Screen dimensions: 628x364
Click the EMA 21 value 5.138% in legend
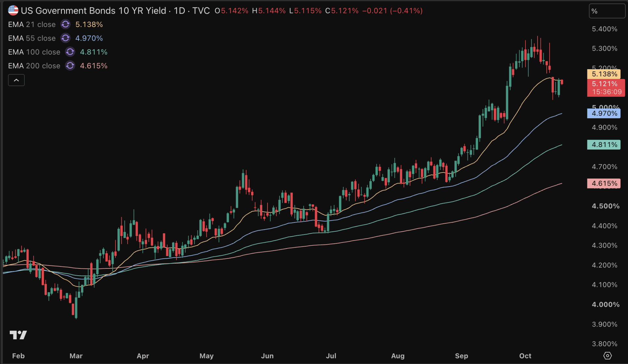point(89,24)
